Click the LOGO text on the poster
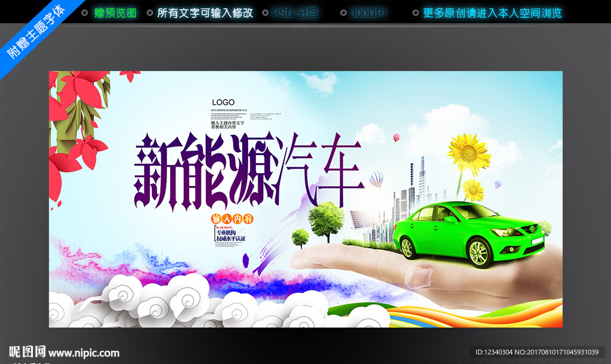The image size is (611, 364). 223,102
